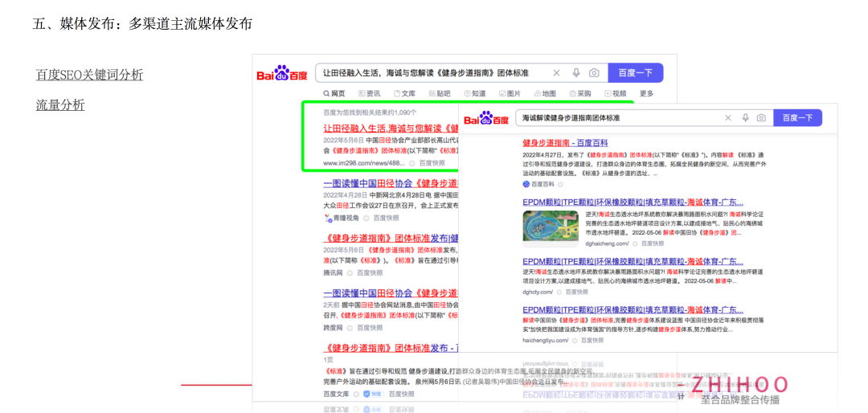Click the 百度百科 source icon in front window

(x=526, y=184)
